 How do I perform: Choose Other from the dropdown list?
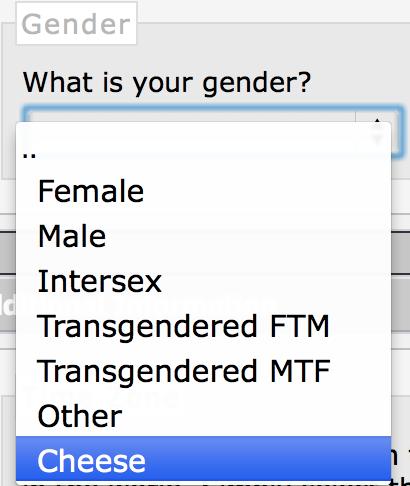[203, 415]
